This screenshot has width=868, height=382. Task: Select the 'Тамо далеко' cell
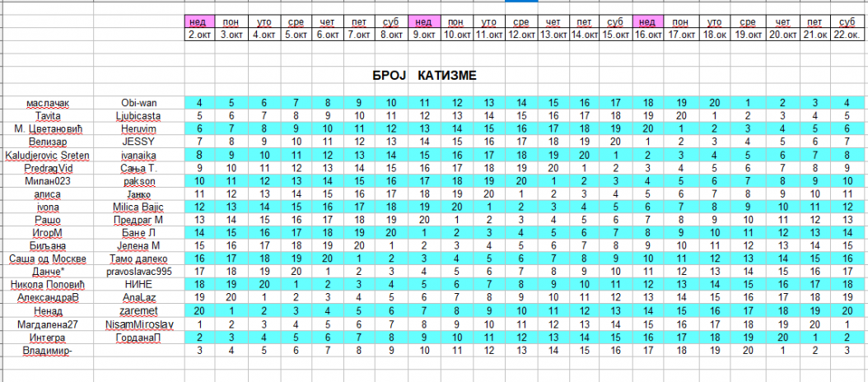[x=139, y=259]
